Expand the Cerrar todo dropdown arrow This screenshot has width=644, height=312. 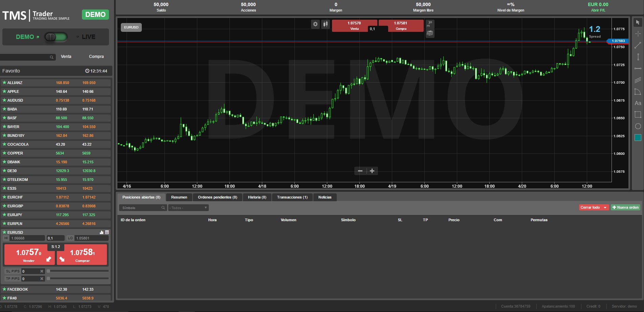605,207
